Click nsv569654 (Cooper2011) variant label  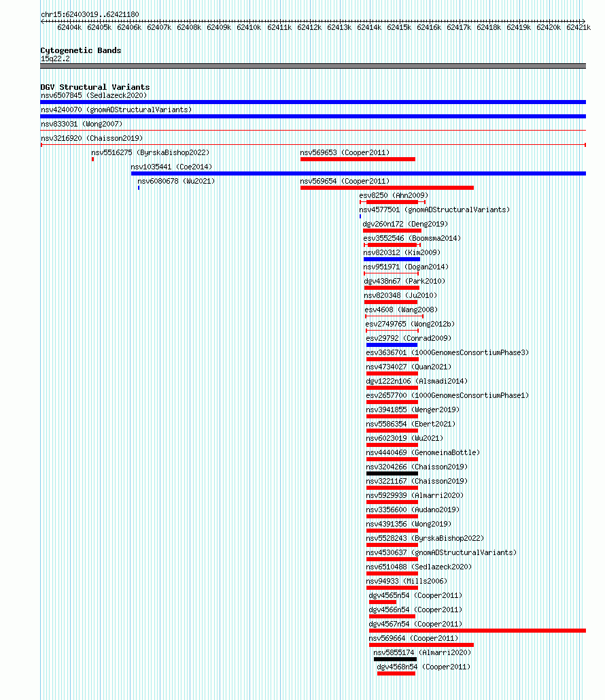(x=345, y=181)
